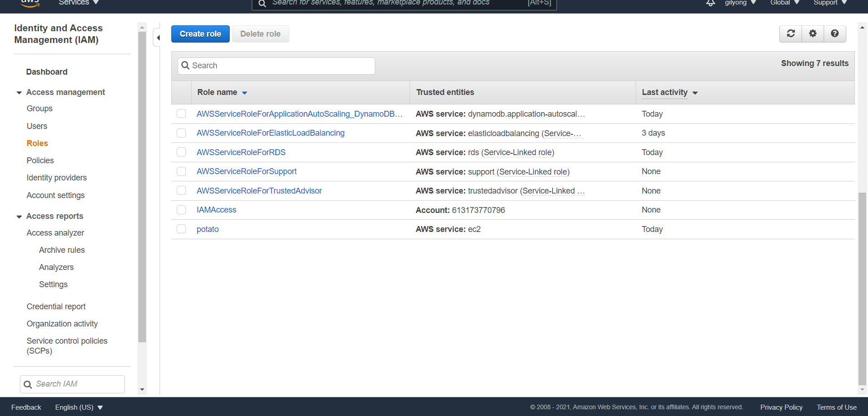Sort by Last activity column
868x416 pixels.
coord(670,92)
